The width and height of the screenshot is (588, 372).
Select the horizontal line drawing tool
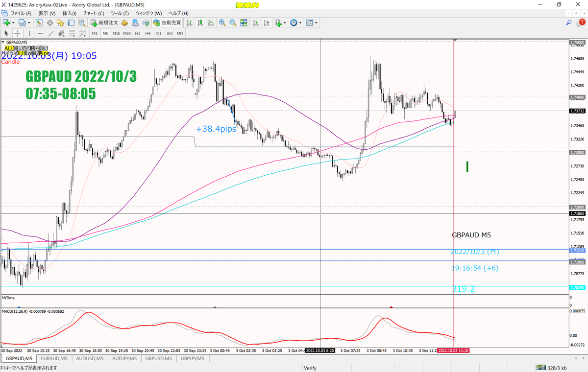(x=40, y=33)
